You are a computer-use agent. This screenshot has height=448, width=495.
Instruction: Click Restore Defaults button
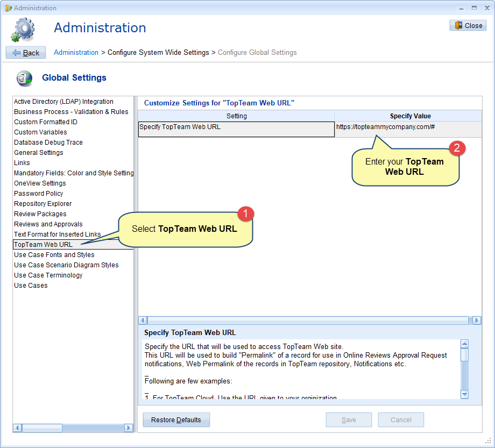pyautogui.click(x=176, y=420)
